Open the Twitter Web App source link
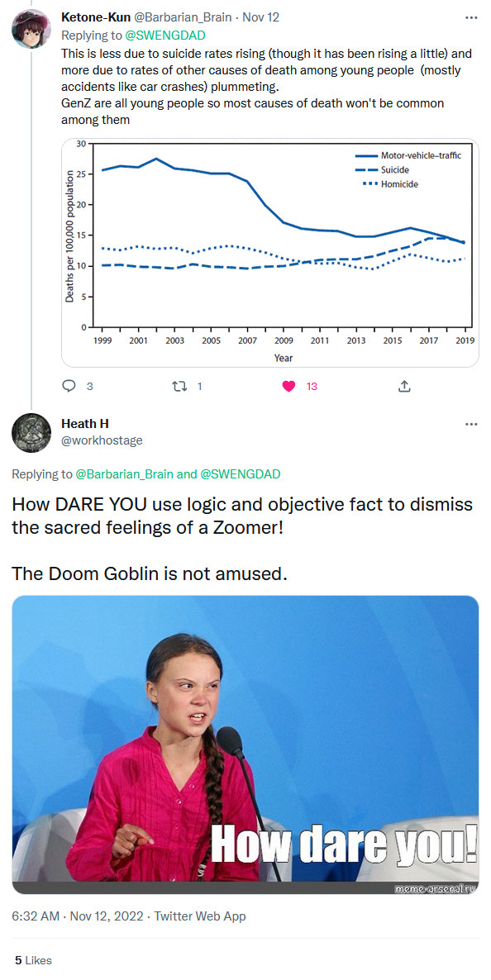491x980 pixels. pos(199,916)
